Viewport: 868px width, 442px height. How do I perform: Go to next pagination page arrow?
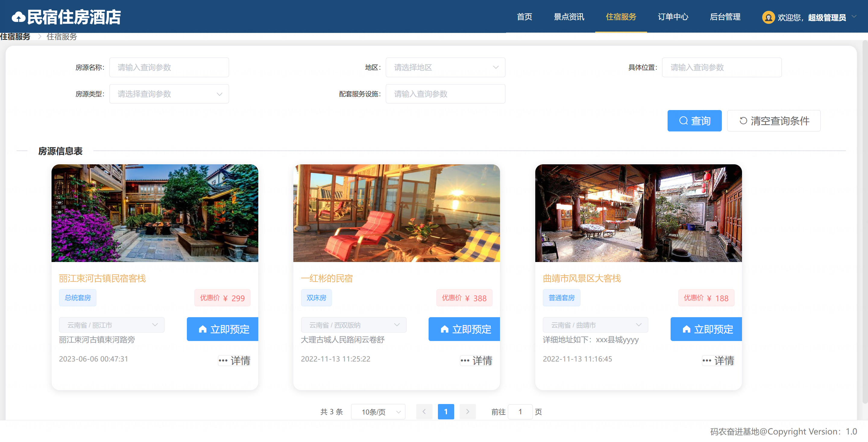[467, 411]
